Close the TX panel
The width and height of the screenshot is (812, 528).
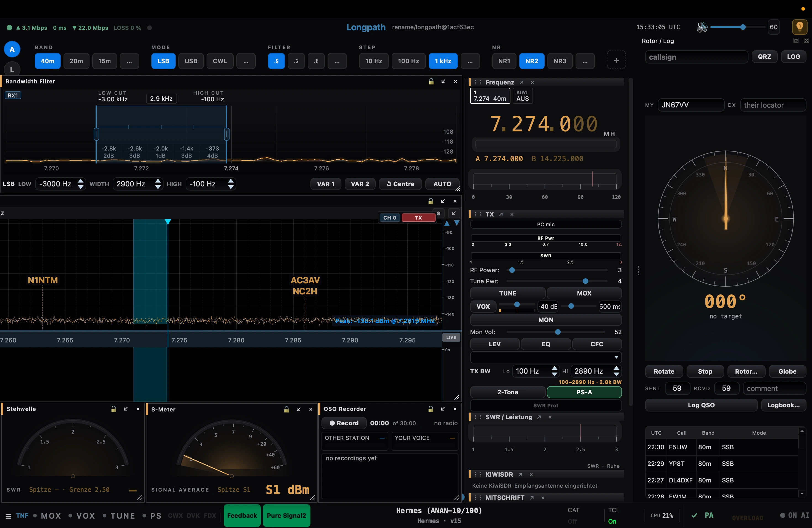512,215
